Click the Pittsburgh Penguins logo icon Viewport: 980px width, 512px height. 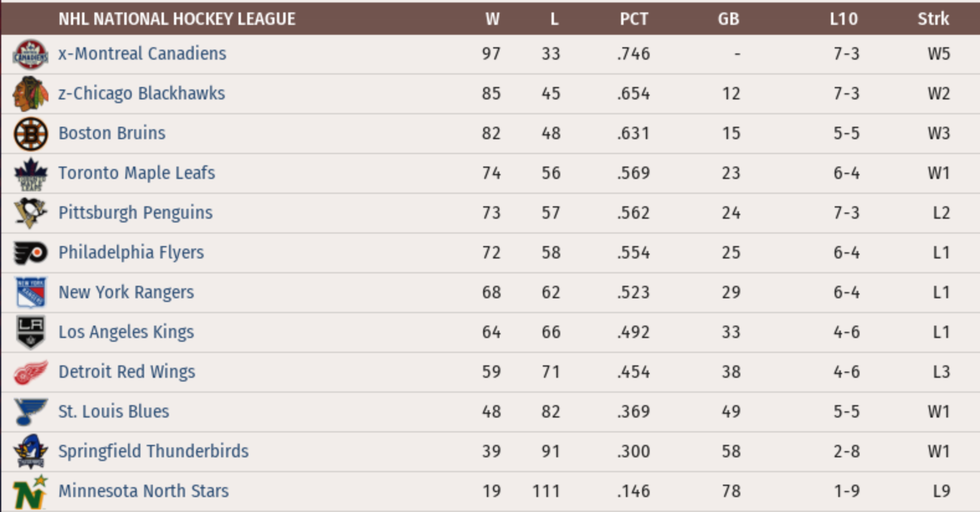point(30,213)
